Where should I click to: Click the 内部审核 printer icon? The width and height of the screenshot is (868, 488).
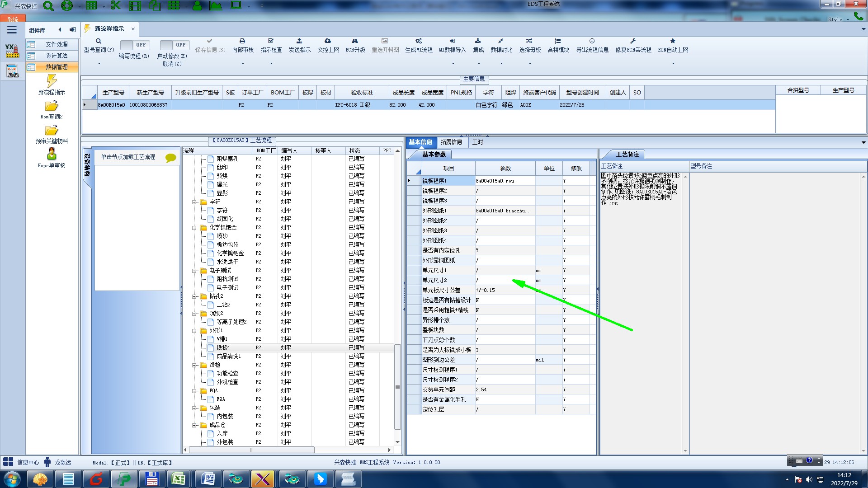pos(242,41)
